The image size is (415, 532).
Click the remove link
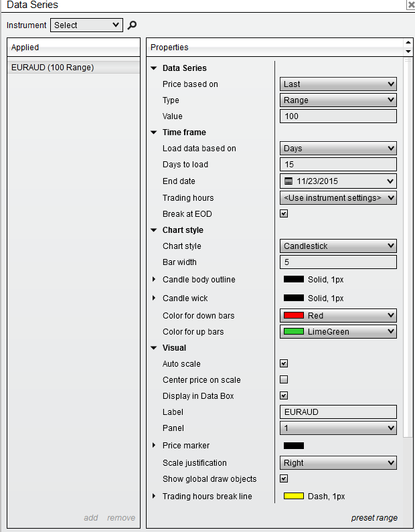pos(121,518)
